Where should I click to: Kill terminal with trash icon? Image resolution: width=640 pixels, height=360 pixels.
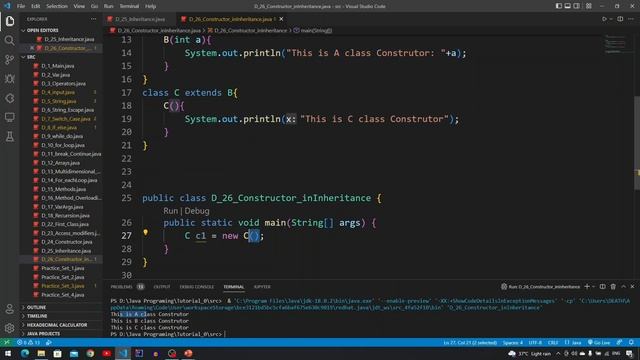point(613,287)
